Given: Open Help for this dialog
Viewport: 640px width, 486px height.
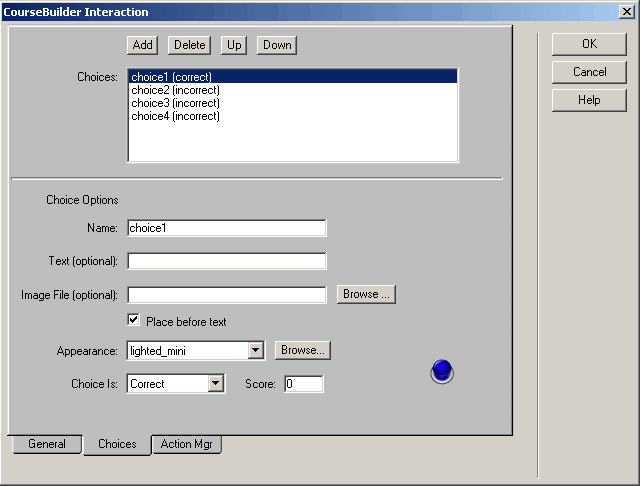Looking at the screenshot, I should pyautogui.click(x=589, y=100).
